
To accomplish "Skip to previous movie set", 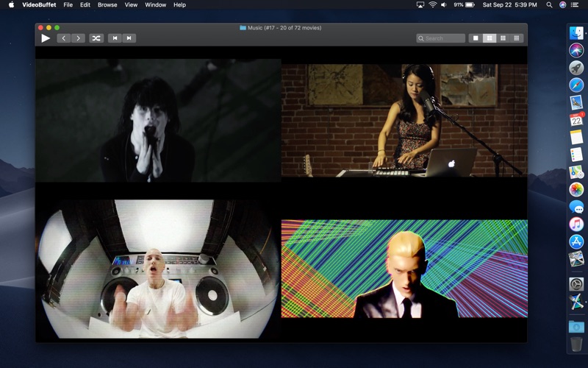I will coord(115,38).
